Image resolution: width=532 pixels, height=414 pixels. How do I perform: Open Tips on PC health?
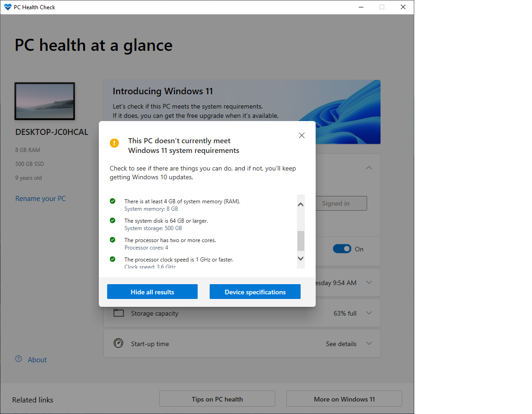(217, 399)
